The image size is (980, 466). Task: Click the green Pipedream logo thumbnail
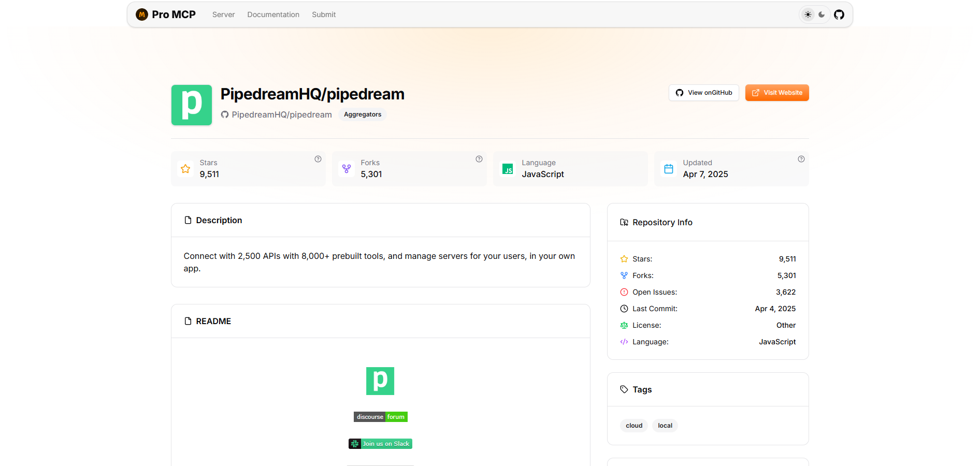[192, 105]
